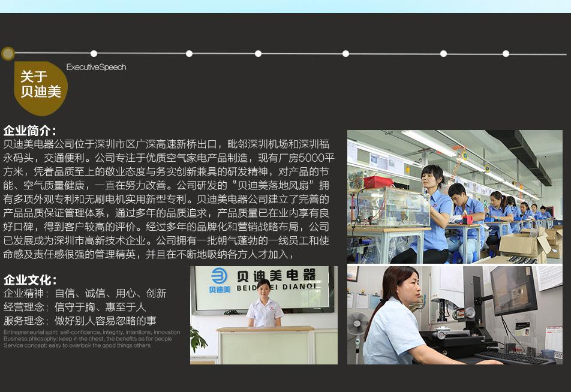Select the first white timeline dot

point(94,54)
